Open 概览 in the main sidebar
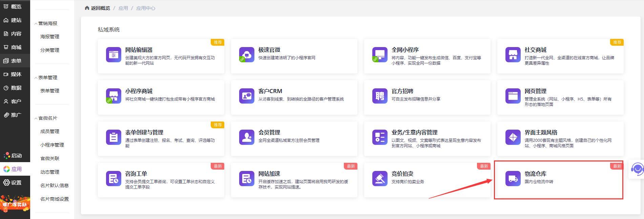Viewport: 644px width, 219px height. [15, 6]
